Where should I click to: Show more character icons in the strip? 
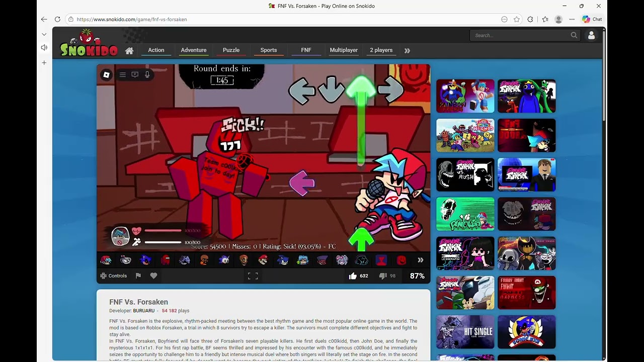[420, 260]
